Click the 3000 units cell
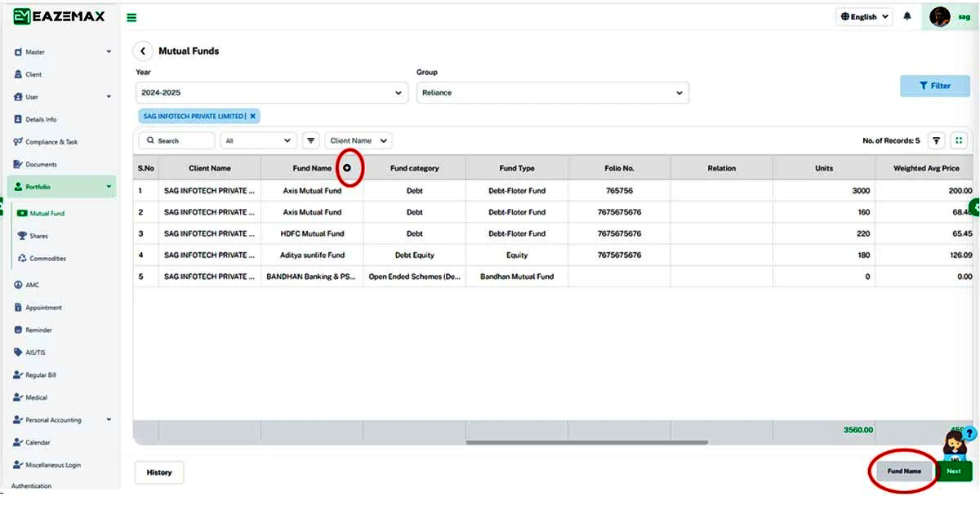 pos(824,191)
